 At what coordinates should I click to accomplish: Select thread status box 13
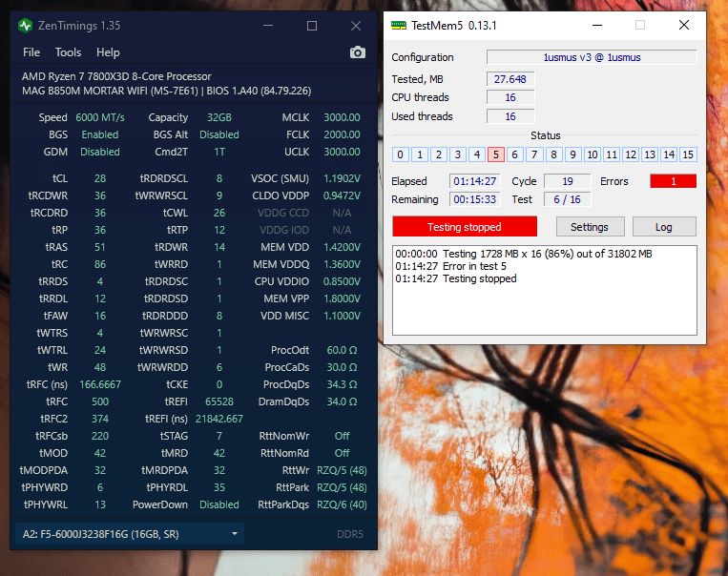click(x=650, y=154)
